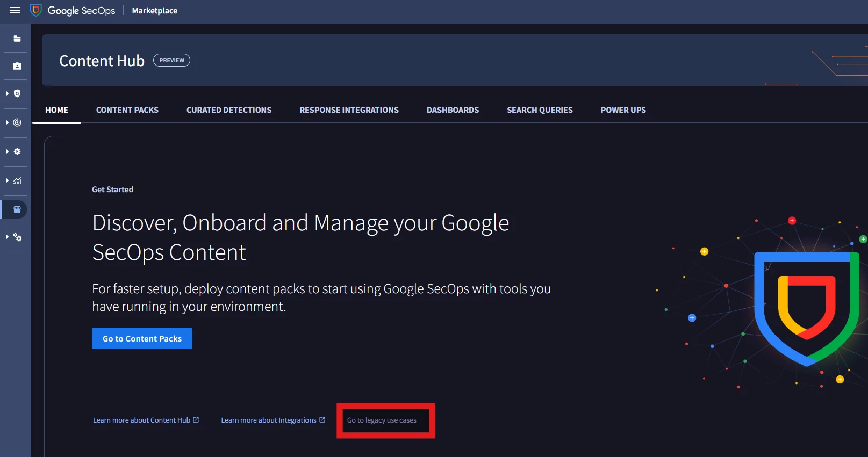Switch to the DASHBOARDS tab

[453, 110]
